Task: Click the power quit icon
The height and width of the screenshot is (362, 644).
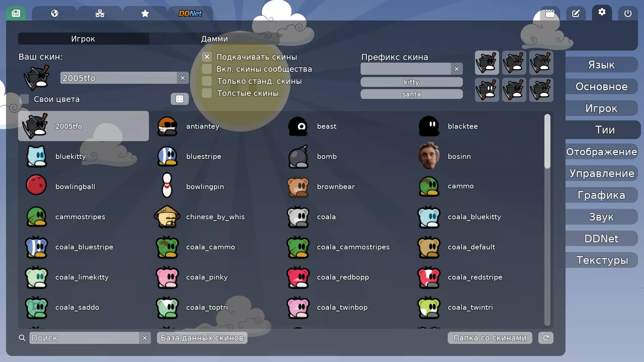Action: tap(628, 13)
